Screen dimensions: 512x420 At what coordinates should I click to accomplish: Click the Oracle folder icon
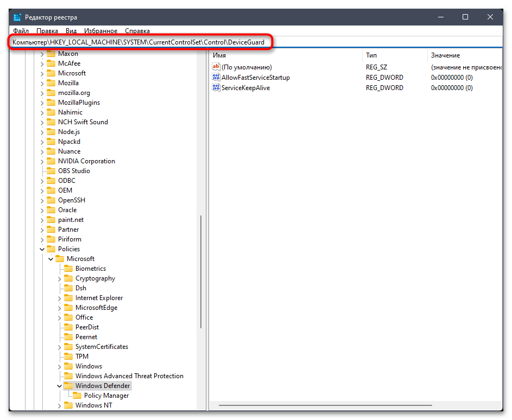pos(51,210)
